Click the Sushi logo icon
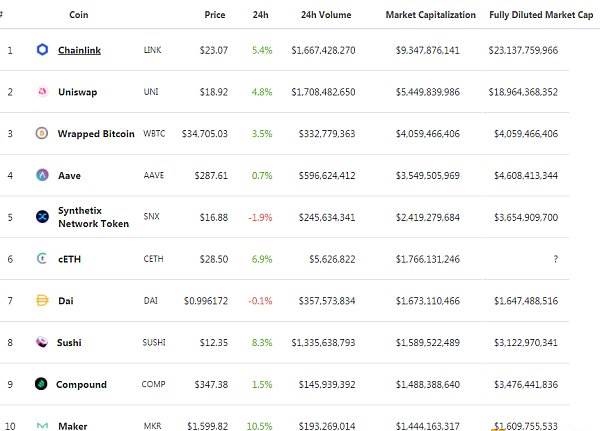The width and height of the screenshot is (600, 431). [42, 342]
